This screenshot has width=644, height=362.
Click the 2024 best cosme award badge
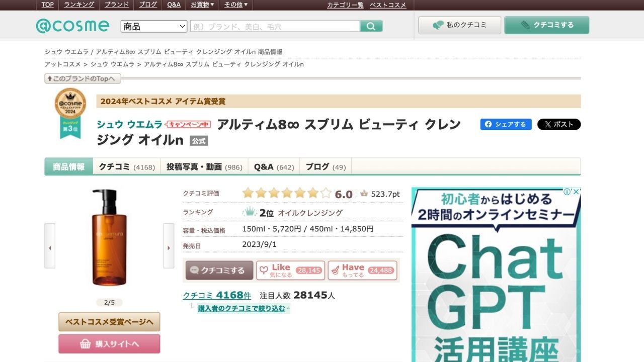coord(70,113)
